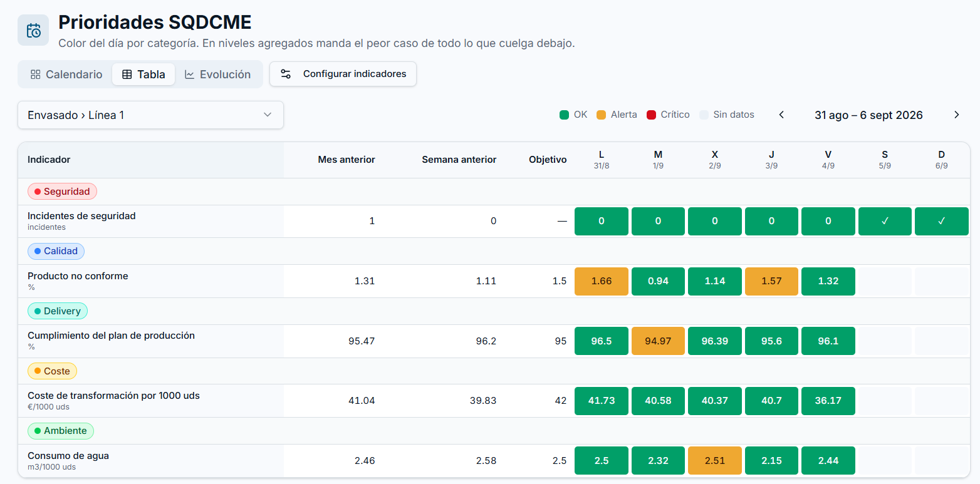The image size is (980, 484).
Task: Click the J 3/9 day header
Action: pos(771,160)
